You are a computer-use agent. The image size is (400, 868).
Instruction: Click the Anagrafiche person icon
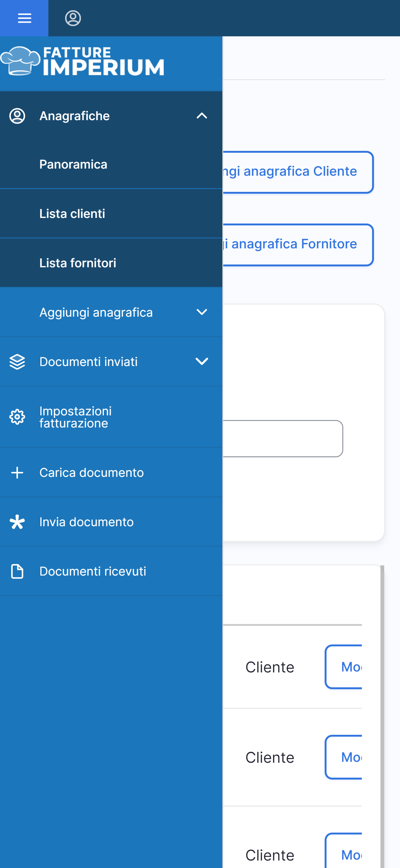17,116
